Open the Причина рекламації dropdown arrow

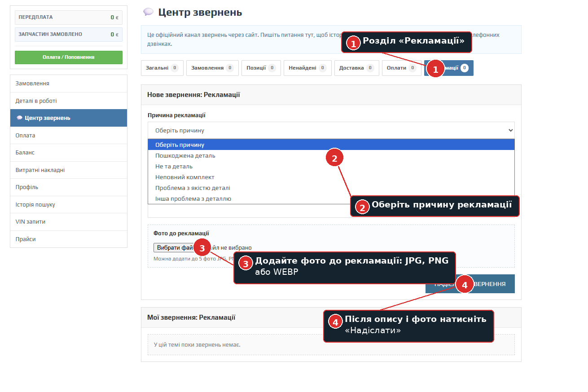(x=510, y=130)
